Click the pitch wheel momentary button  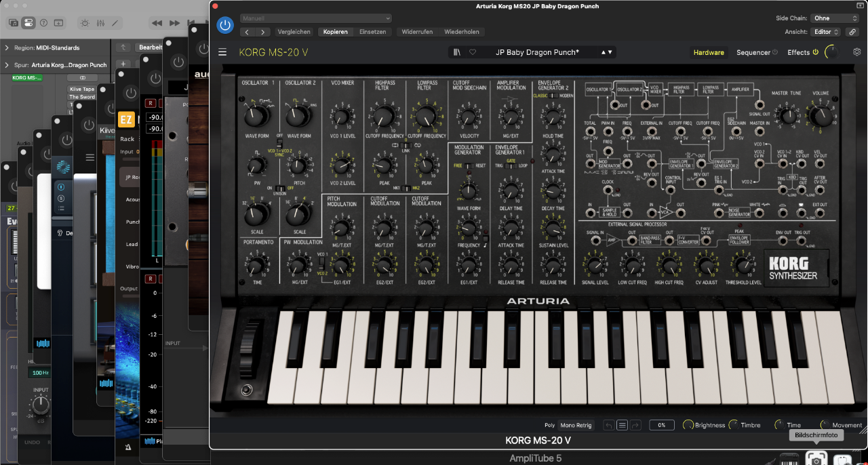pos(247,390)
